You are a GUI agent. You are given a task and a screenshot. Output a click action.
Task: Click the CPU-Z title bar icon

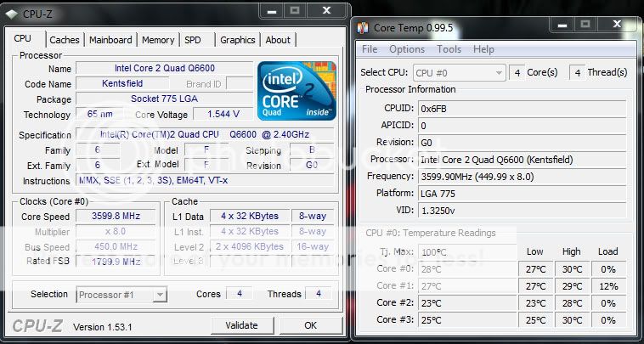pos(12,14)
